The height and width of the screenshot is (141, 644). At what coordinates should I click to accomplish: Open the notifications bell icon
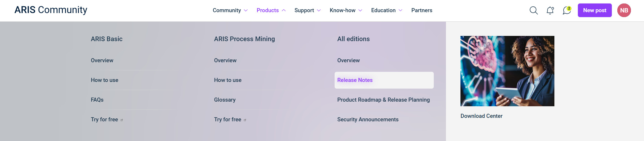click(x=550, y=10)
